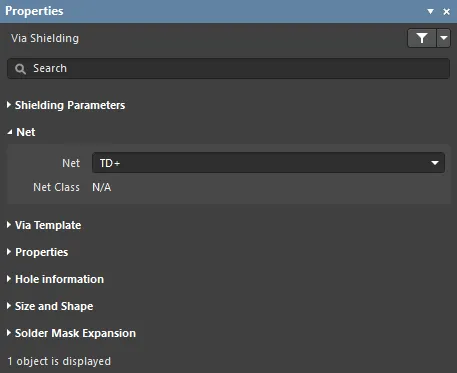
Task: Click the Via Shielding object label
Action: click(x=45, y=38)
